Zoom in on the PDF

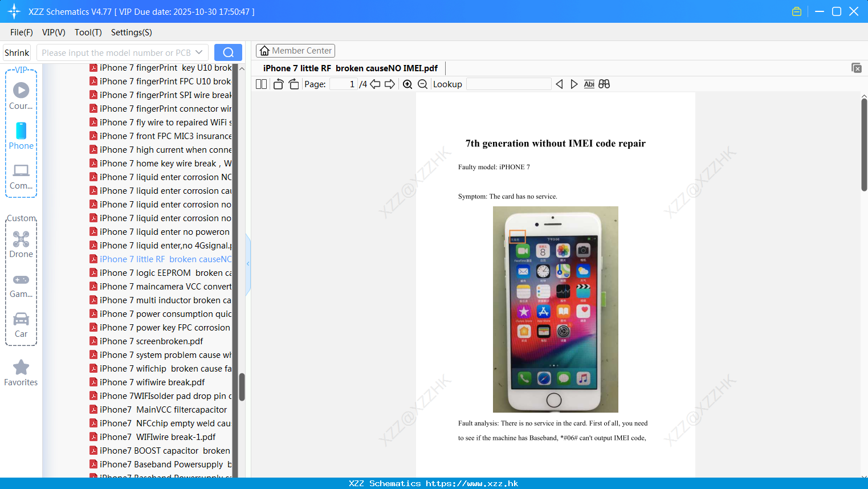(x=407, y=84)
